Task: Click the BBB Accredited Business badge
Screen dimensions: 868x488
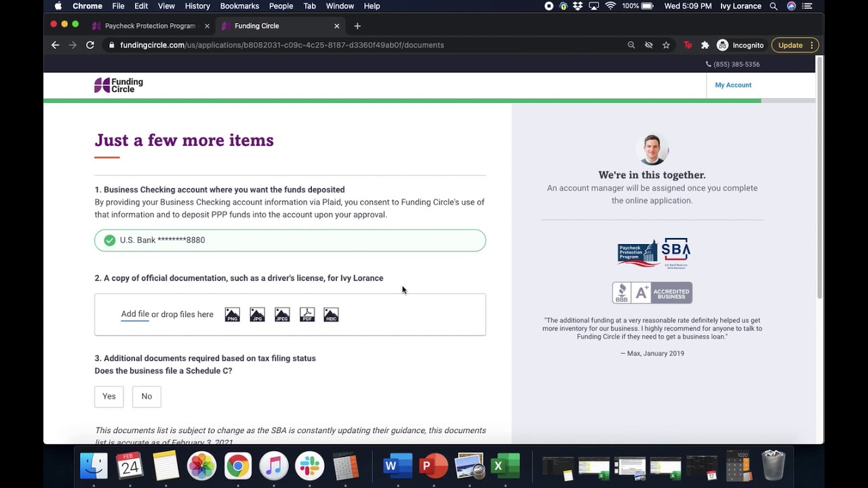Action: pos(652,293)
